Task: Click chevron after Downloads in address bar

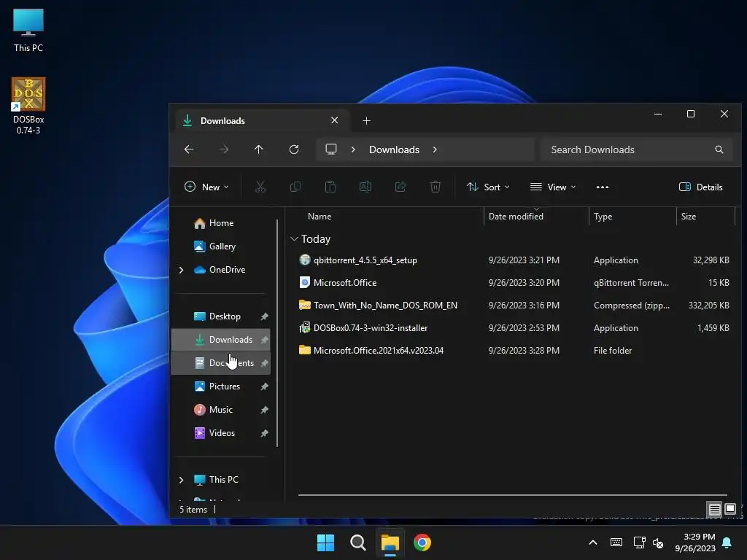Action: pyautogui.click(x=435, y=149)
